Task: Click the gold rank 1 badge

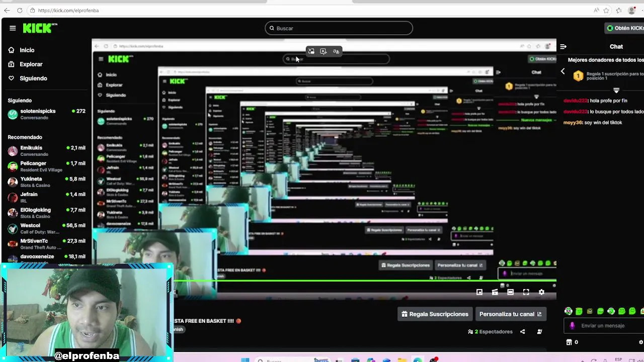Action: [578, 76]
